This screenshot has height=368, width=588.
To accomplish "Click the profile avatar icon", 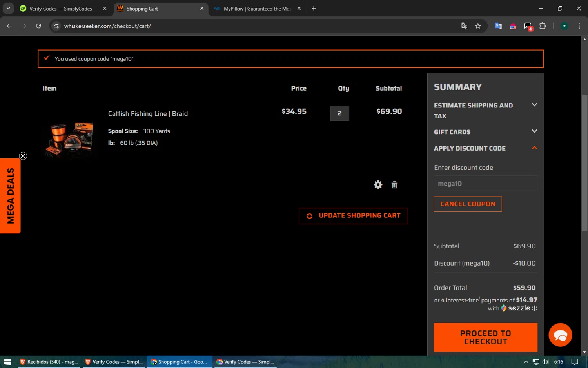I will click(564, 26).
